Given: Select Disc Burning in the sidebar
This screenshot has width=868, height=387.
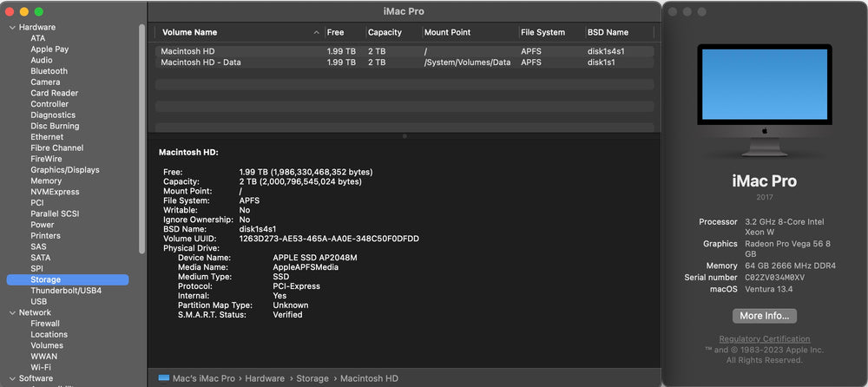Looking at the screenshot, I should pyautogui.click(x=55, y=126).
